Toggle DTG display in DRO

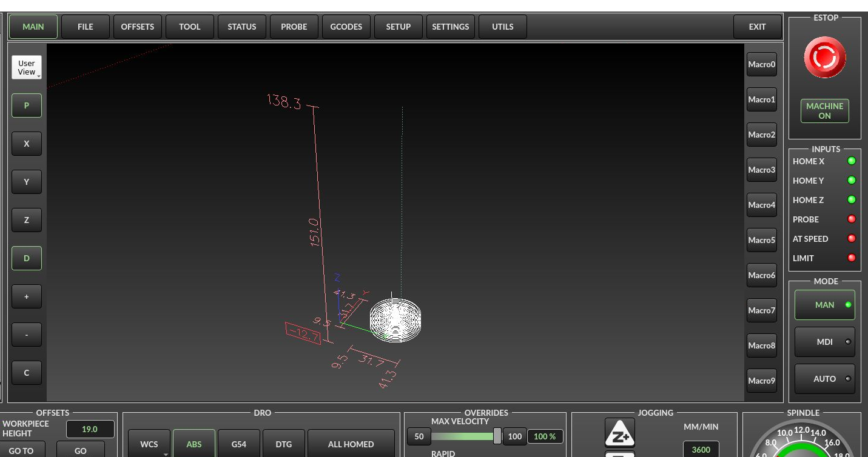click(284, 444)
